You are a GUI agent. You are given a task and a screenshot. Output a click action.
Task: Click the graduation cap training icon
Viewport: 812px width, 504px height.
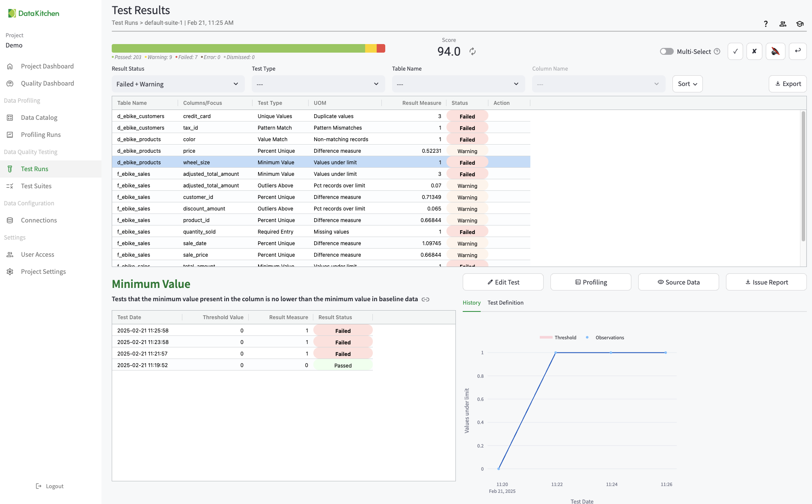click(x=800, y=24)
